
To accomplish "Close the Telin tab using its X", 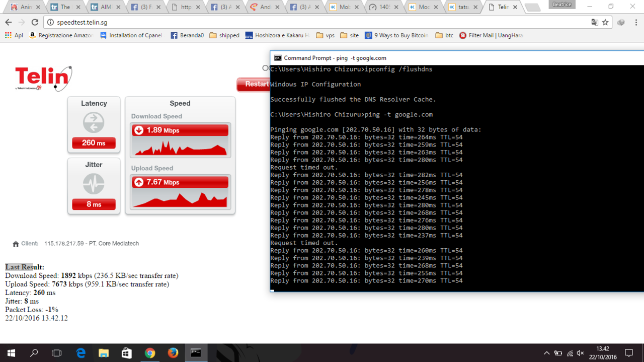I will tap(515, 7).
